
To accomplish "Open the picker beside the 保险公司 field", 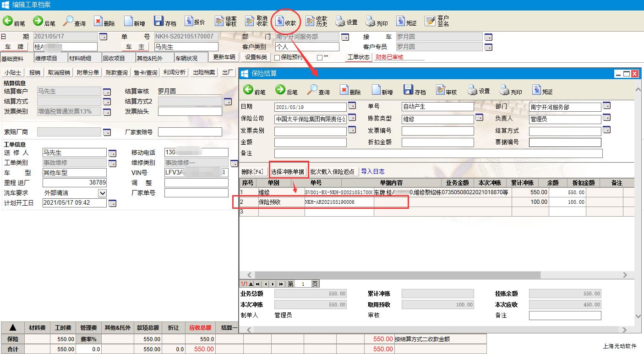I will tap(351, 117).
